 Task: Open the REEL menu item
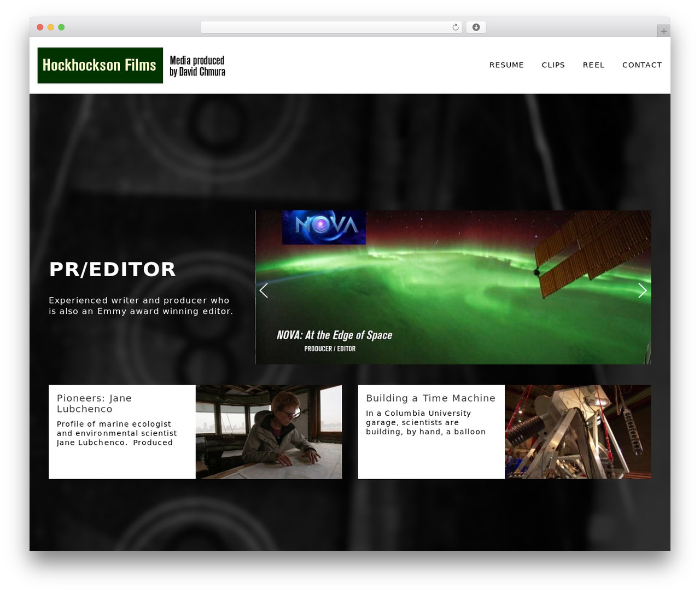point(593,65)
